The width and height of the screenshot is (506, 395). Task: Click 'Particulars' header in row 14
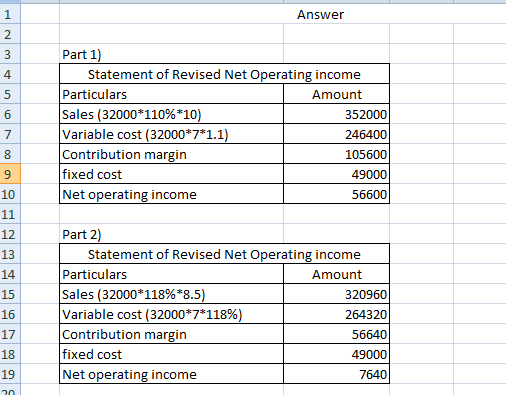171,274
